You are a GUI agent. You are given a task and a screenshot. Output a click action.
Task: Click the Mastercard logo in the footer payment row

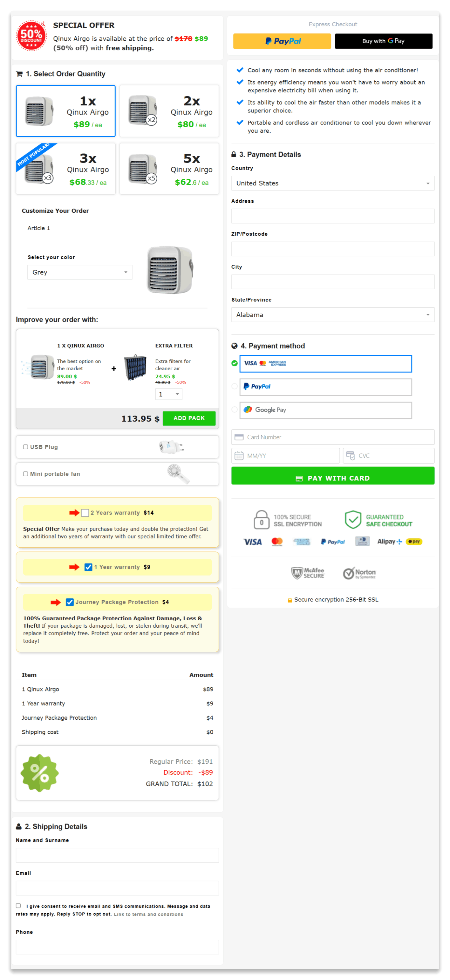(x=277, y=542)
